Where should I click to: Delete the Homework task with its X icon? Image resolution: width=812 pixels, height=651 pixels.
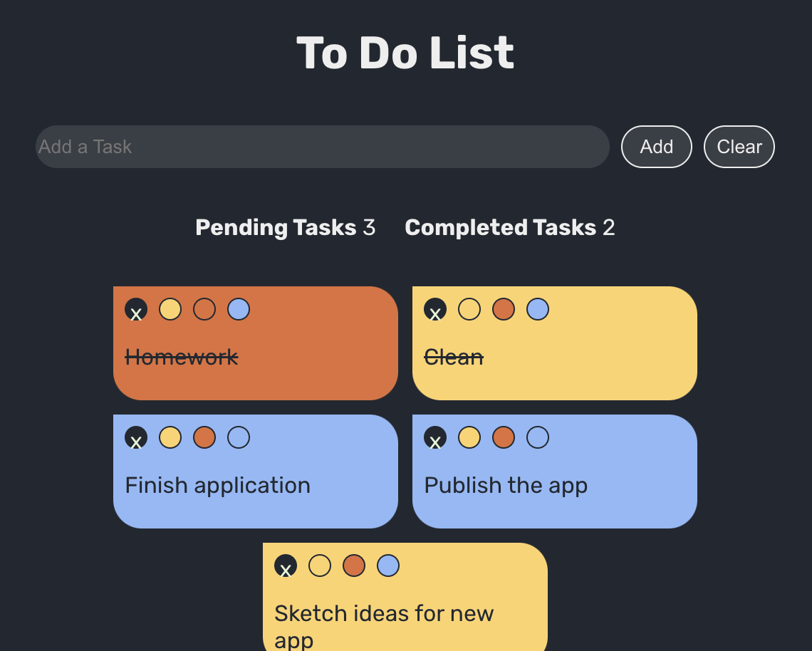[x=136, y=309]
